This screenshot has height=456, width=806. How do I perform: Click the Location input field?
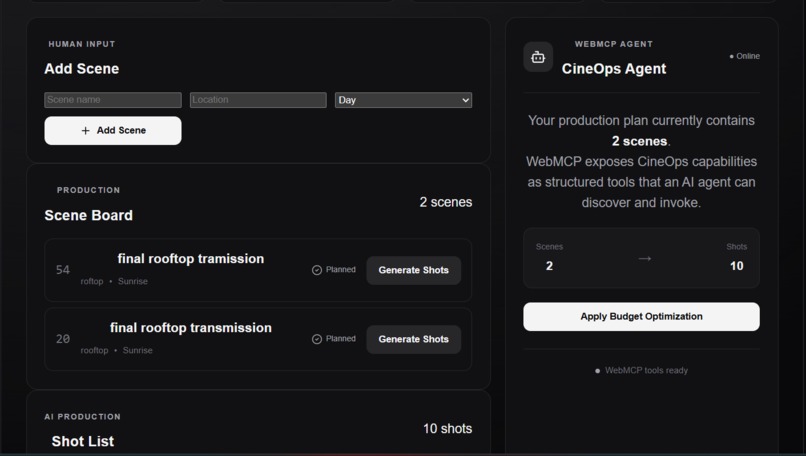tap(258, 100)
